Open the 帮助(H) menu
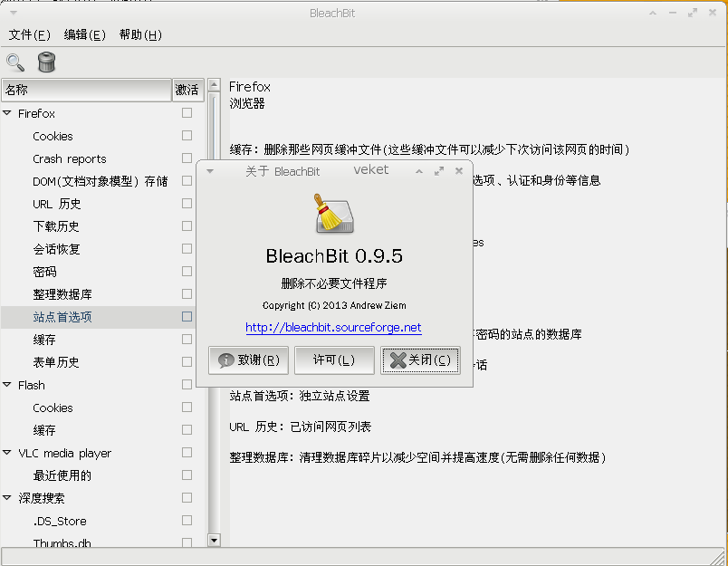This screenshot has height=566, width=728. point(140,34)
